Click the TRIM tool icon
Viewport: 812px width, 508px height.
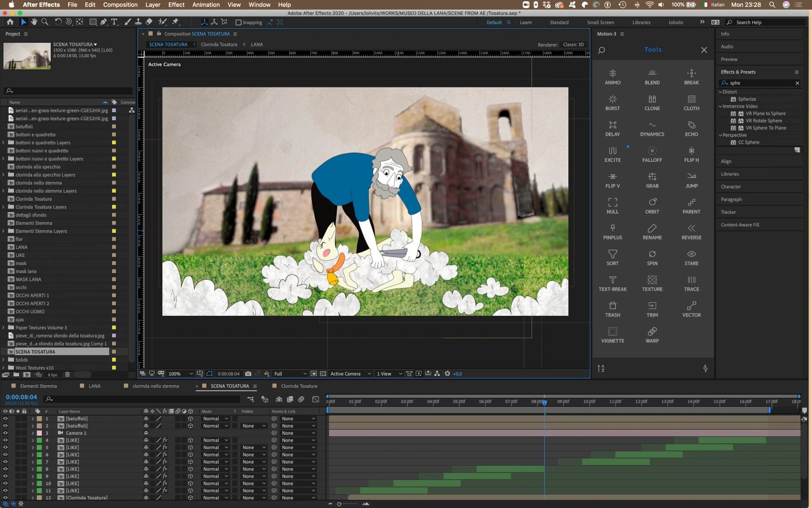click(652, 309)
